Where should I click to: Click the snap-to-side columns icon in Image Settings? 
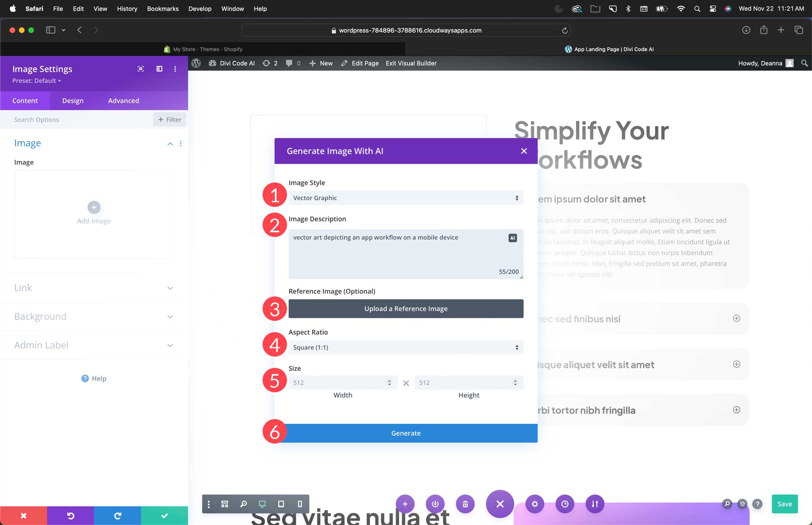159,69
